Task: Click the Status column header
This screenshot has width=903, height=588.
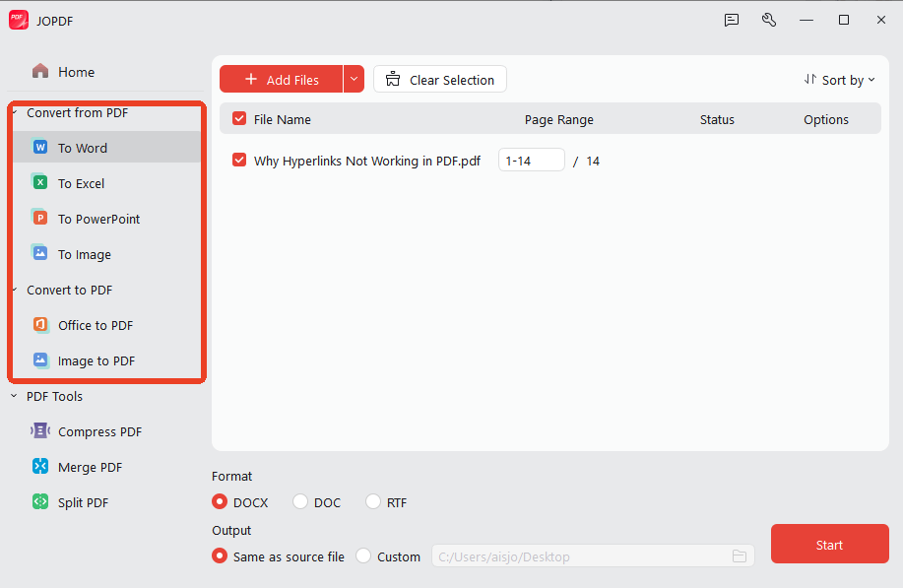Action: point(717,120)
